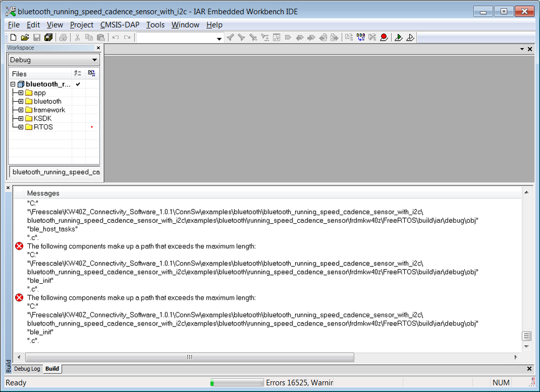
Task: Open the Help menu
Action: point(214,25)
